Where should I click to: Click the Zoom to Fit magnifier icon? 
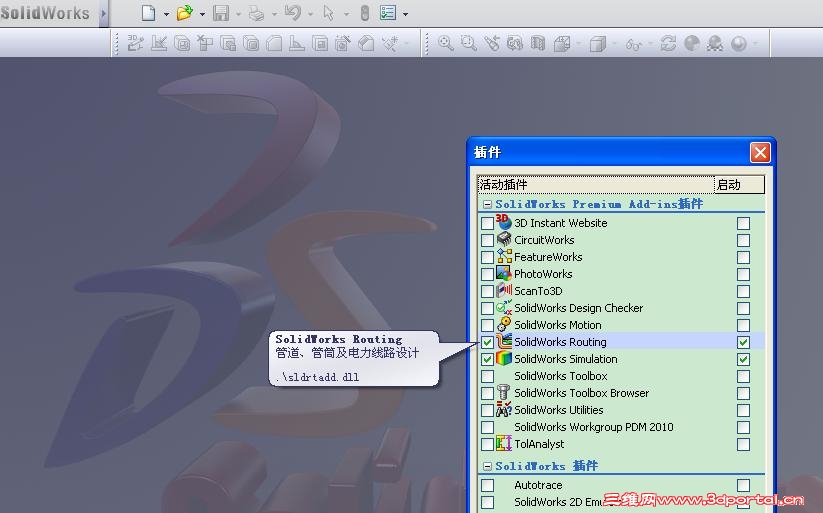(446, 43)
